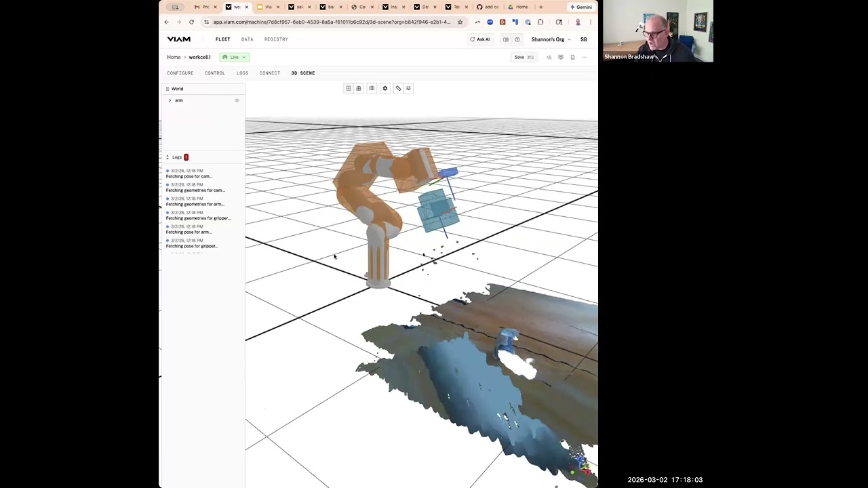Open the Live status dropdown

point(234,57)
